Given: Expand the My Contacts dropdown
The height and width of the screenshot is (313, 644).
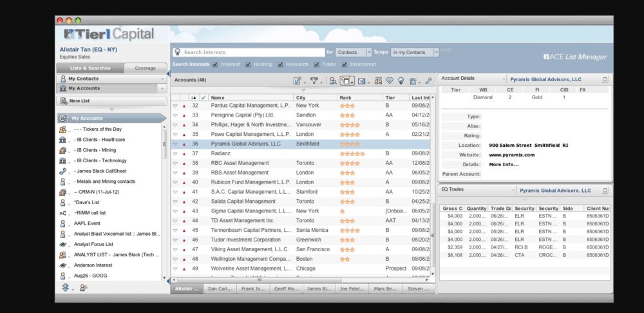Looking at the screenshot, I should (x=163, y=79).
